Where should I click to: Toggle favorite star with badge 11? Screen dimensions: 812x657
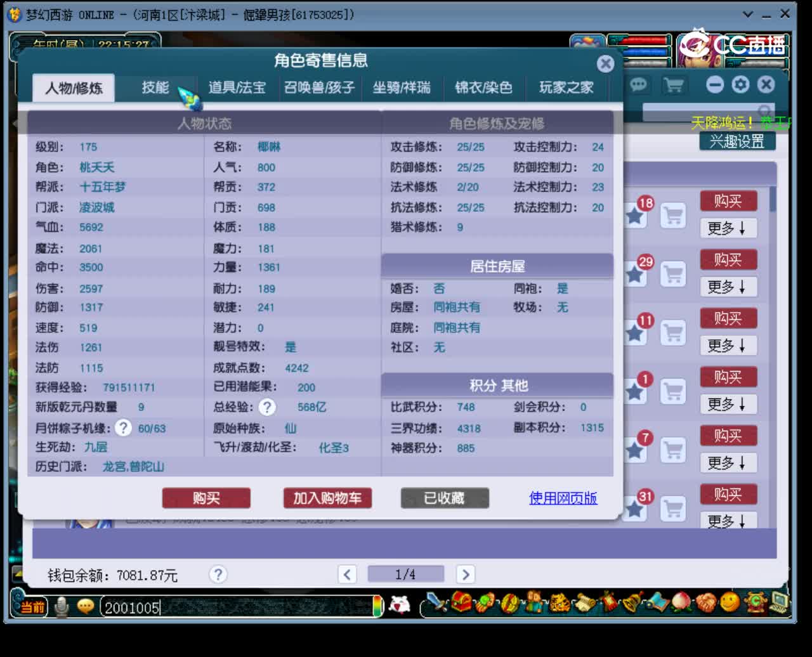point(634,334)
